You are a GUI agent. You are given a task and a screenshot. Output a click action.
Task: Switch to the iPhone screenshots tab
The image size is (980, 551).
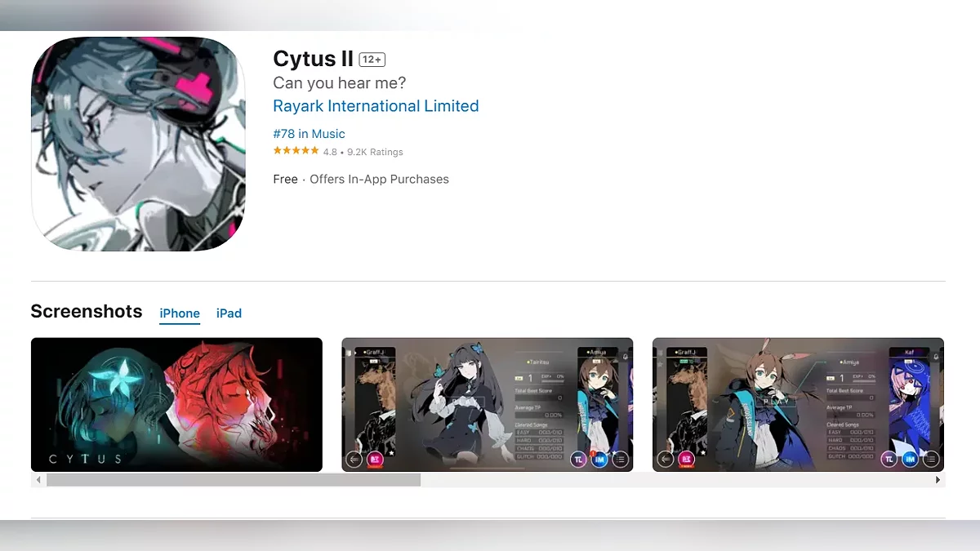coord(180,313)
